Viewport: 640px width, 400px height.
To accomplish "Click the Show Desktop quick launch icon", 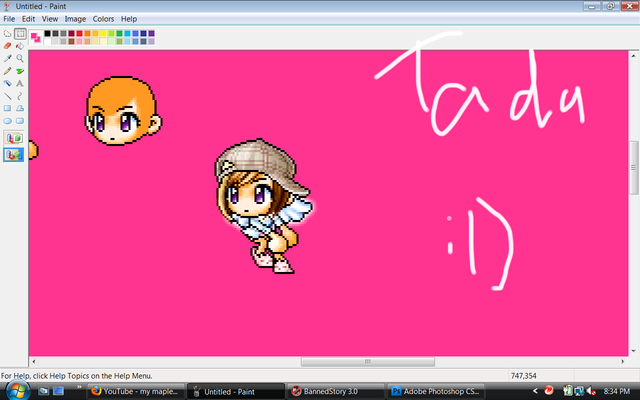I will pyautogui.click(x=43, y=391).
